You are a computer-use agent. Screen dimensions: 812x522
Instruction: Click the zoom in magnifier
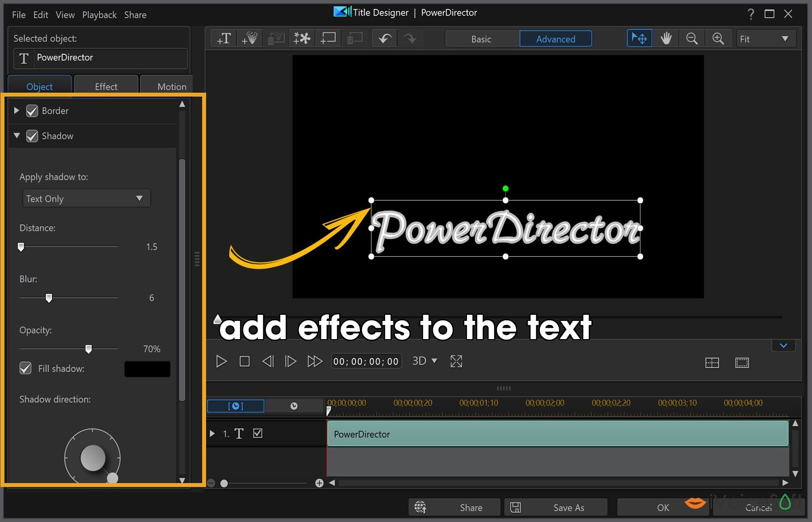tap(718, 38)
